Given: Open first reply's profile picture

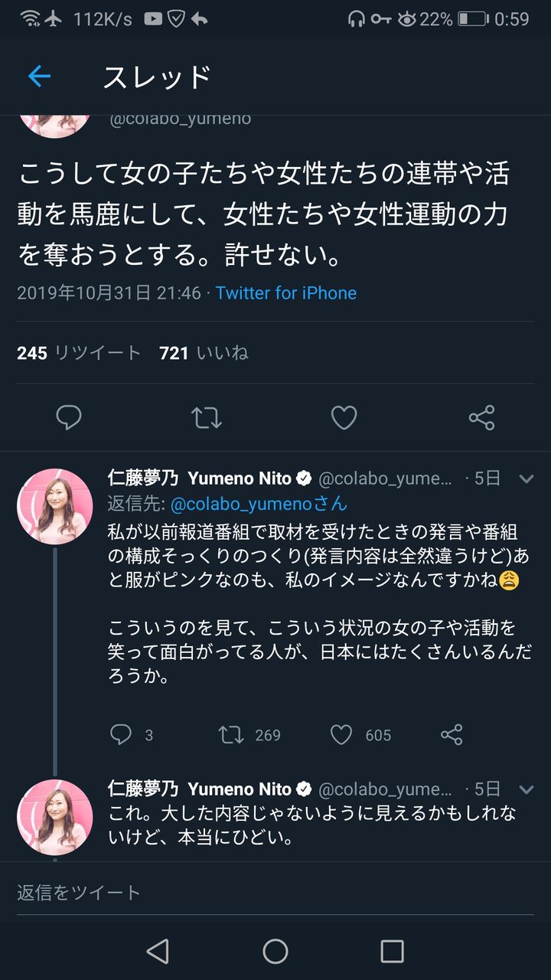Looking at the screenshot, I should (x=55, y=507).
